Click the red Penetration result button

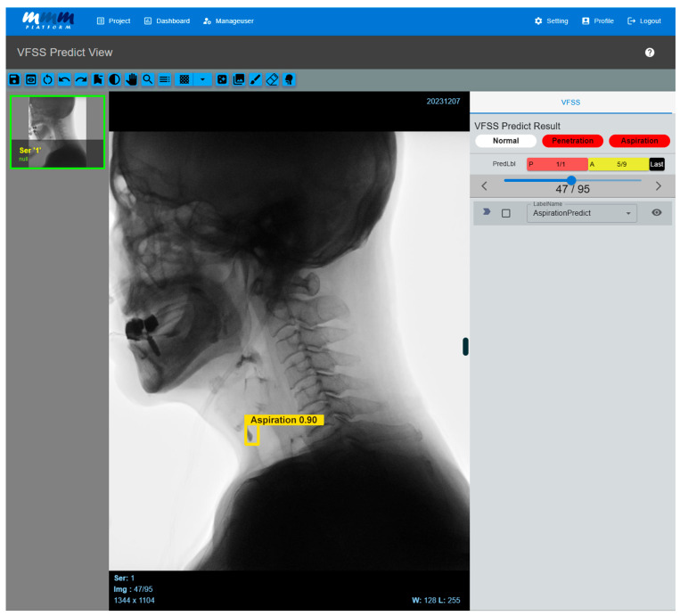point(572,141)
